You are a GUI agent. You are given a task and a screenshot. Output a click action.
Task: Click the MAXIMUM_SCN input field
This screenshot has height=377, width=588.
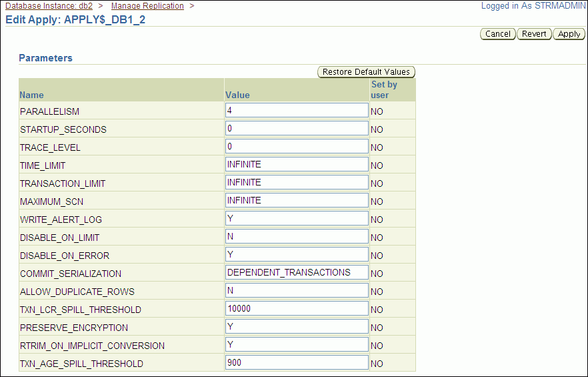(x=297, y=200)
